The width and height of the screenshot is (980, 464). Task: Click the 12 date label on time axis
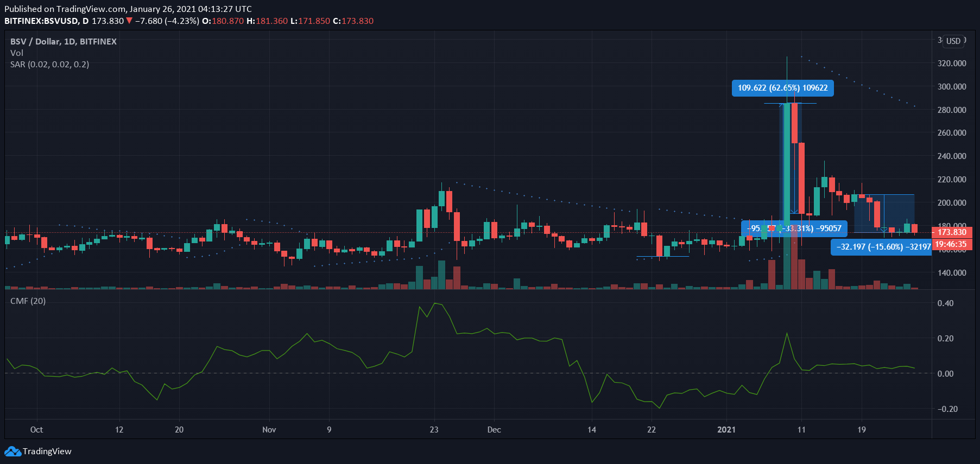tap(119, 429)
